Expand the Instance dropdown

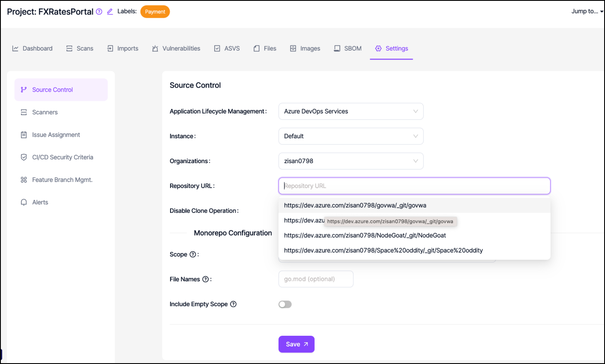[350, 136]
